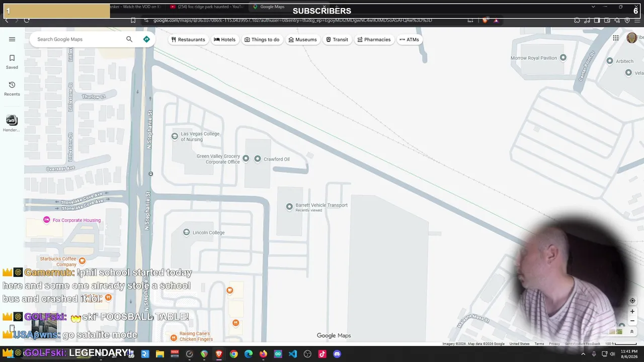Open the Privacy link in map footer
Image resolution: width=644 pixels, height=362 pixels.
pyautogui.click(x=554, y=344)
